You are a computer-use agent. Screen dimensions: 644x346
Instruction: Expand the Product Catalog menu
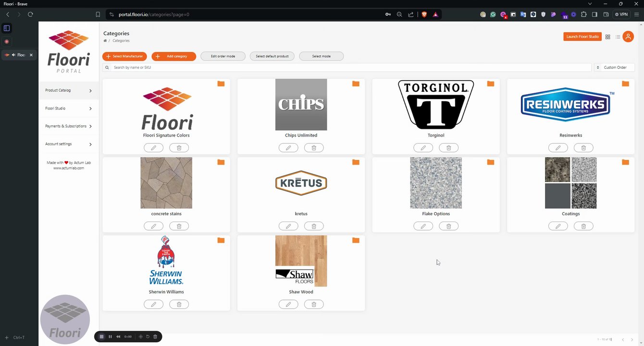69,90
